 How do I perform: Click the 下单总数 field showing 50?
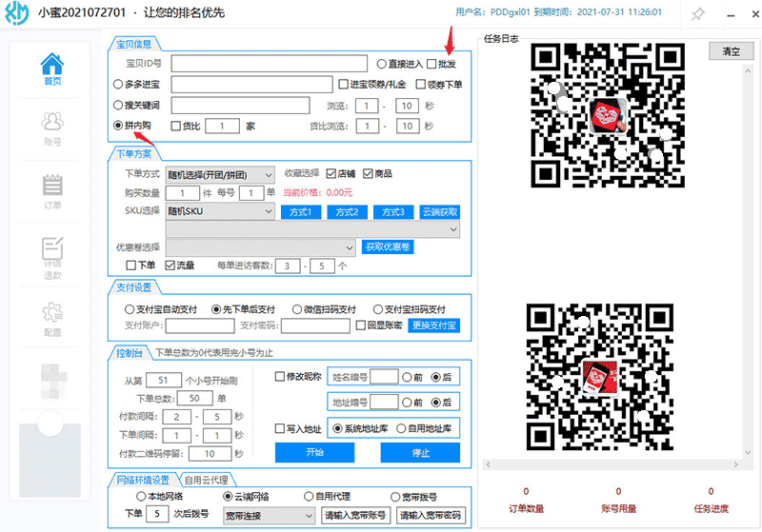195,398
